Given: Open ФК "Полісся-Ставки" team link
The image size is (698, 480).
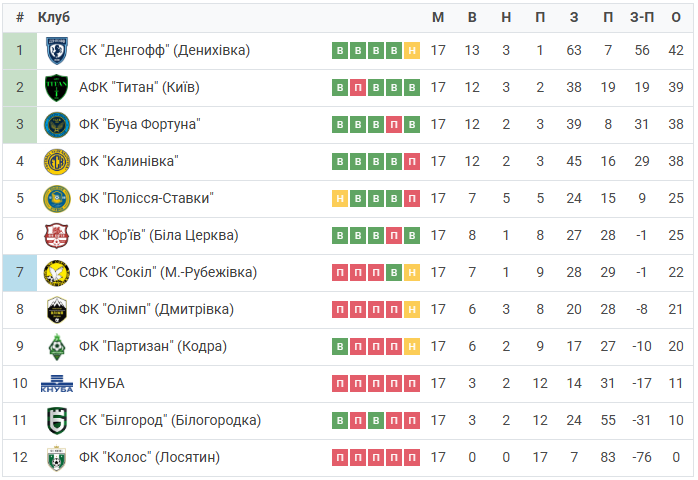Looking at the screenshot, I should (146, 198).
